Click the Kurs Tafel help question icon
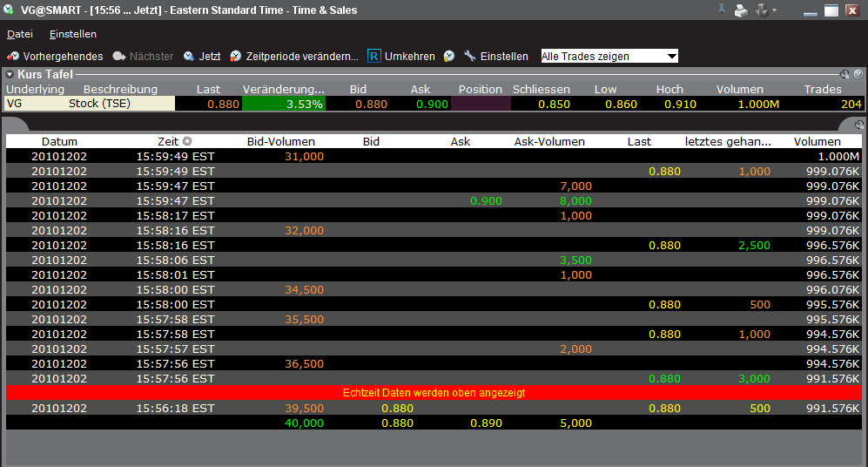The image size is (868, 467). [858, 75]
